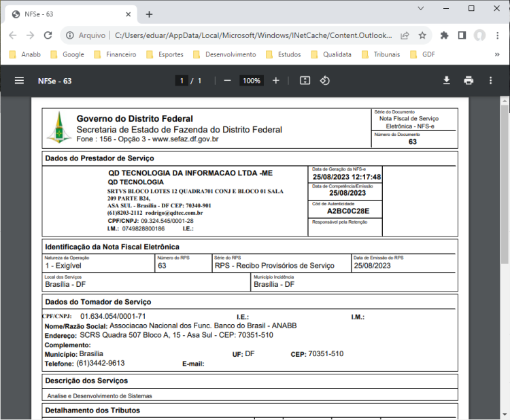Close the NFSe - 63 tab
This screenshot has width=510, height=420.
point(128,14)
